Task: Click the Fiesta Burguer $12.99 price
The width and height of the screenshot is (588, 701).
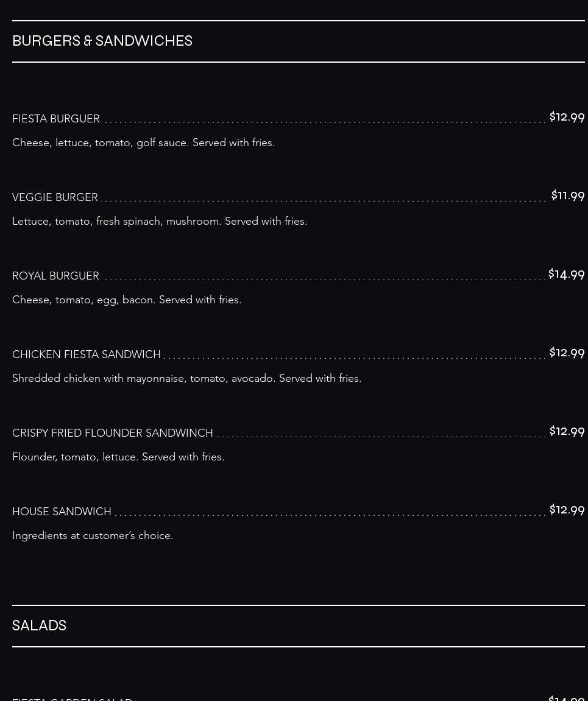Action: [567, 117]
